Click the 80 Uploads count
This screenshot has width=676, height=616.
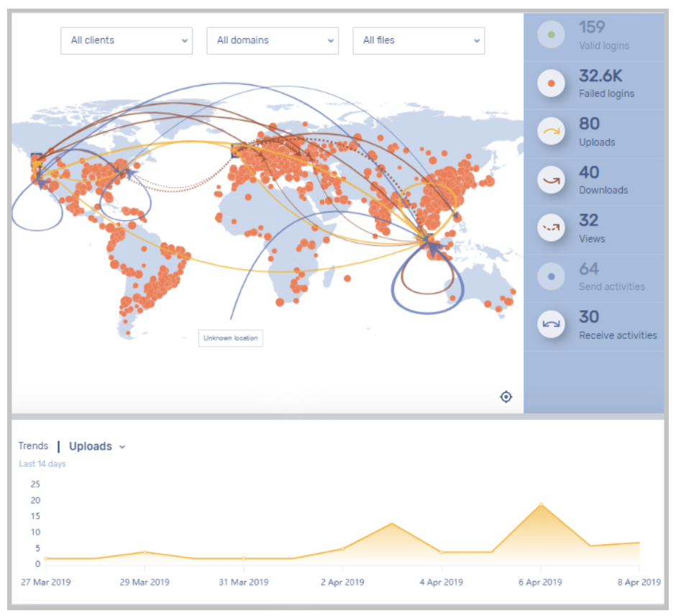click(x=590, y=124)
